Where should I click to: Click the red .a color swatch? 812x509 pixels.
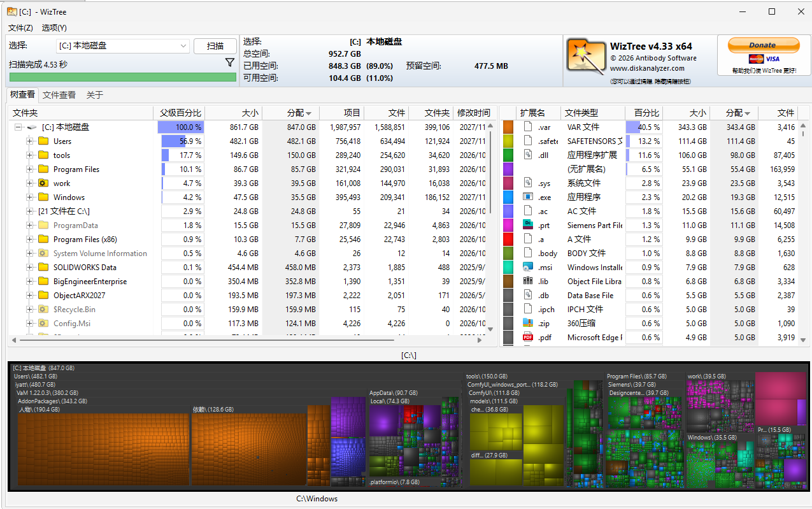pos(508,238)
